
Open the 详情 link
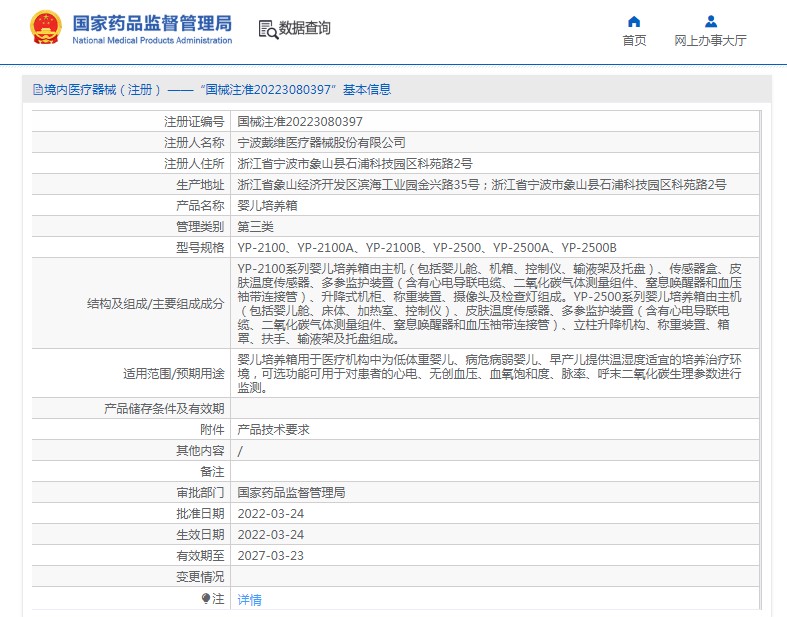pyautogui.click(x=249, y=599)
